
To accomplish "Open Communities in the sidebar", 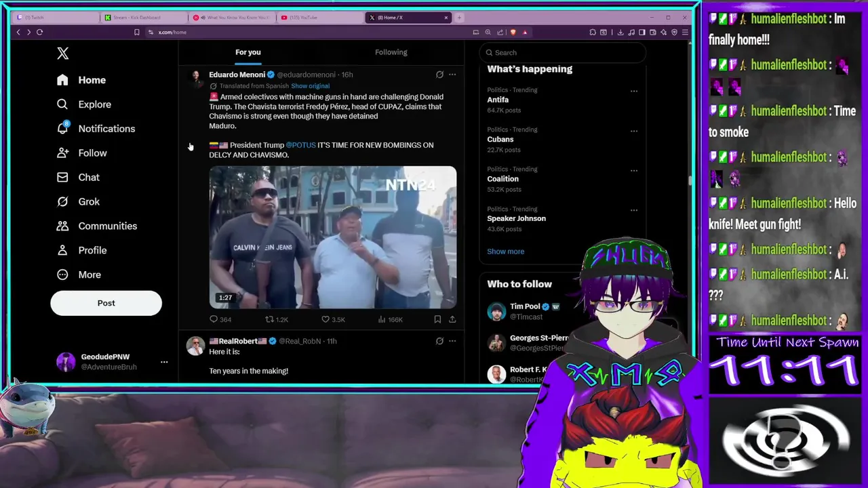I will tap(97, 226).
